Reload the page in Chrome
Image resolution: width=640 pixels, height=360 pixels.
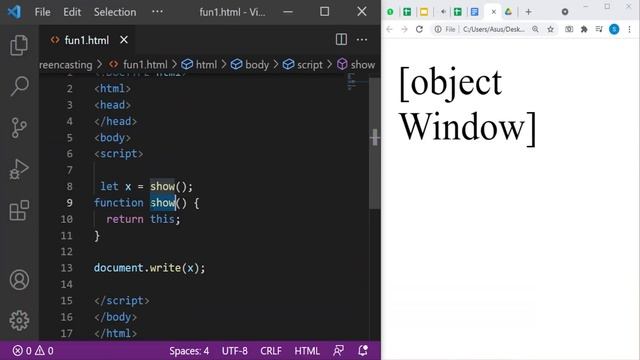(419, 29)
